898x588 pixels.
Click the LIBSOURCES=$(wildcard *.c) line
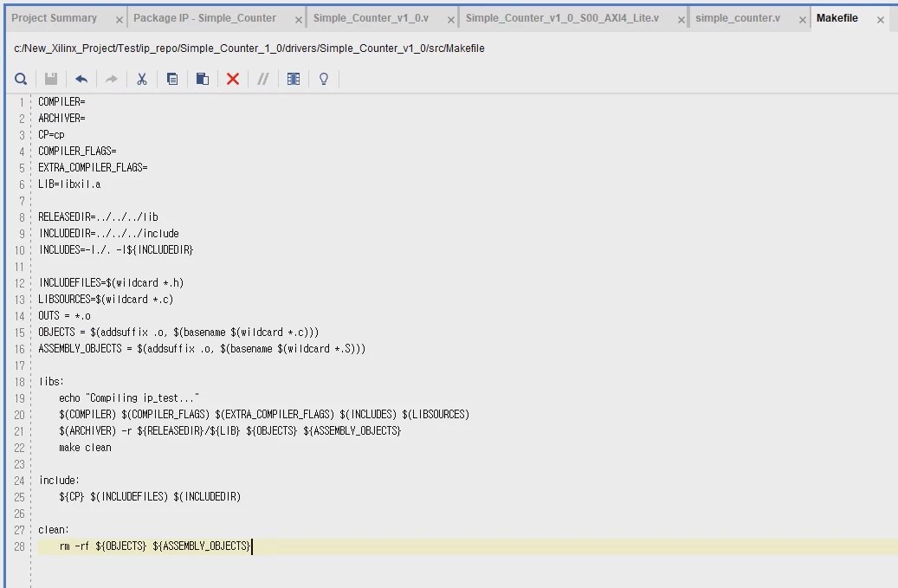pyautogui.click(x=106, y=300)
